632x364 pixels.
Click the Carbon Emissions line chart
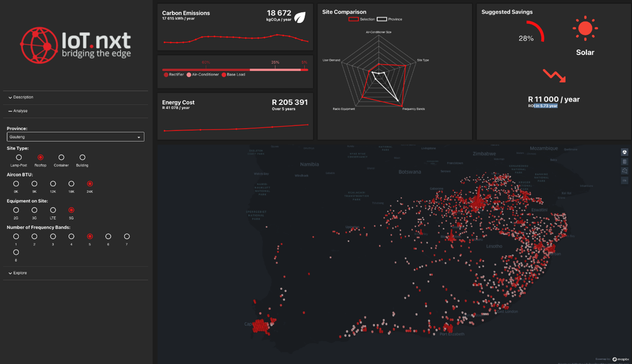236,39
